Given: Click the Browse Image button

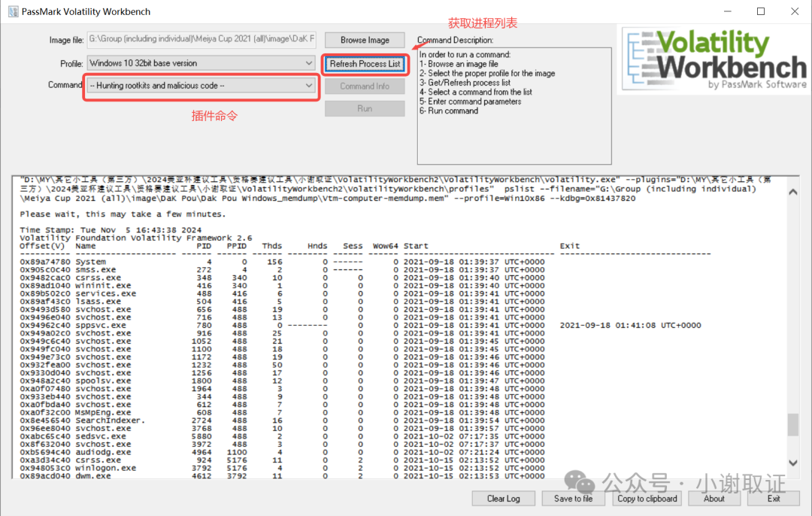Looking at the screenshot, I should [x=365, y=40].
